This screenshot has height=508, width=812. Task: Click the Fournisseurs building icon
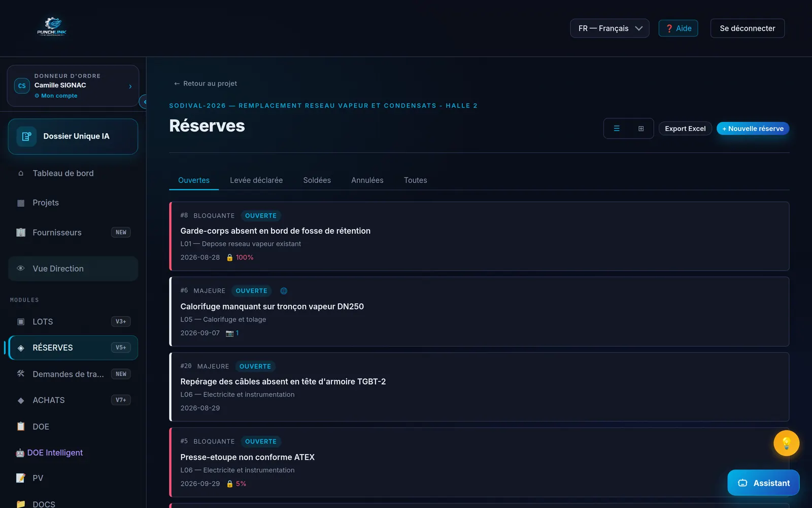click(x=21, y=232)
